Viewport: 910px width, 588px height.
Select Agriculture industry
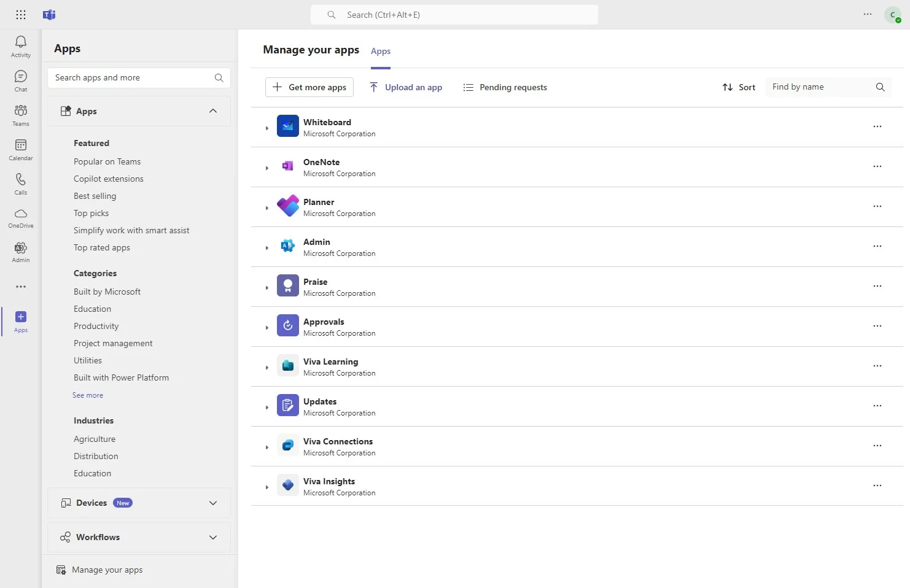pos(95,439)
